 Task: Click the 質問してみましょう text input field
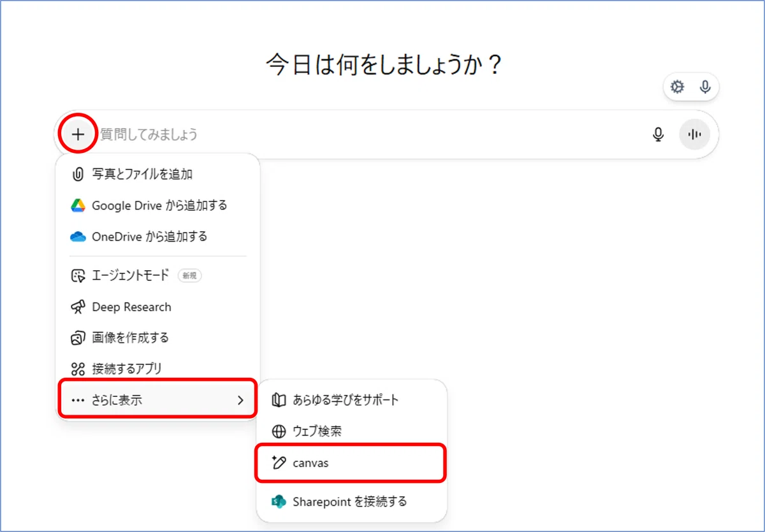370,134
